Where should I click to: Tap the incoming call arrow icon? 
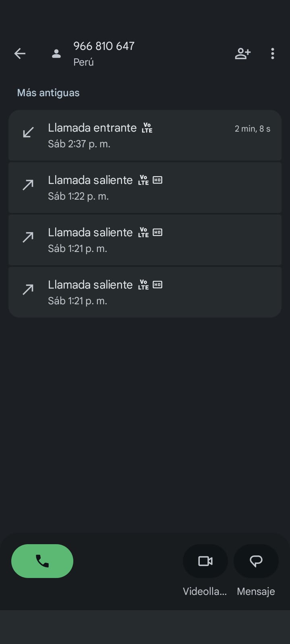tap(28, 132)
